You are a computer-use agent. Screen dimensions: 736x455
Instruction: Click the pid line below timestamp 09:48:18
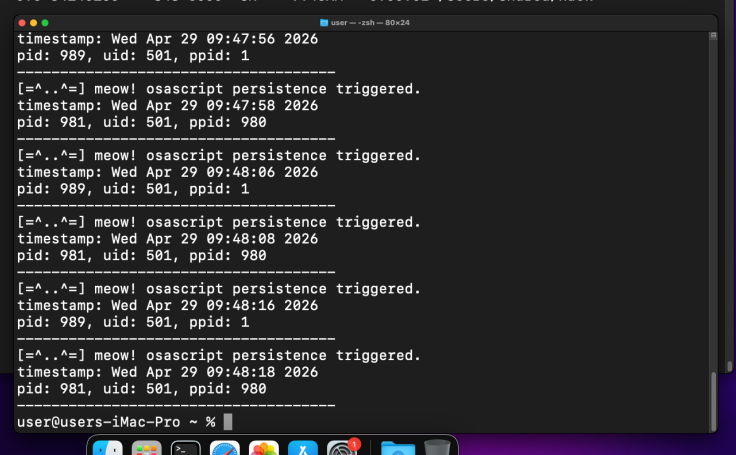coord(142,389)
